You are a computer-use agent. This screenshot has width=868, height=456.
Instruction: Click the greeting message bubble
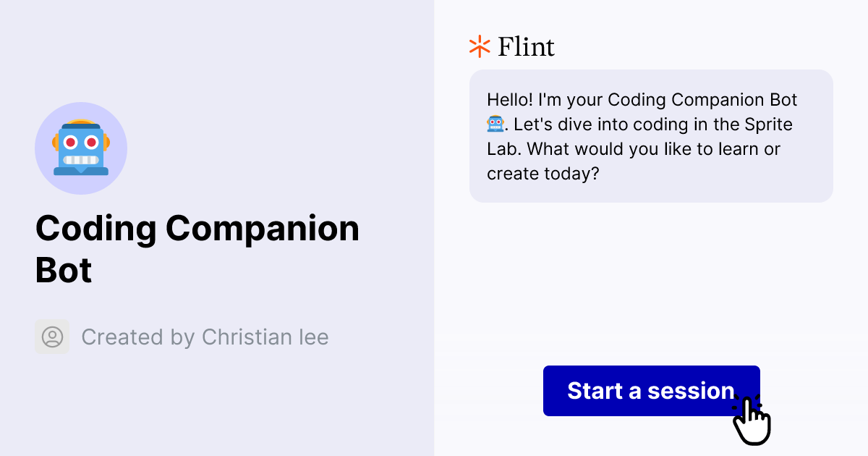[x=651, y=136]
